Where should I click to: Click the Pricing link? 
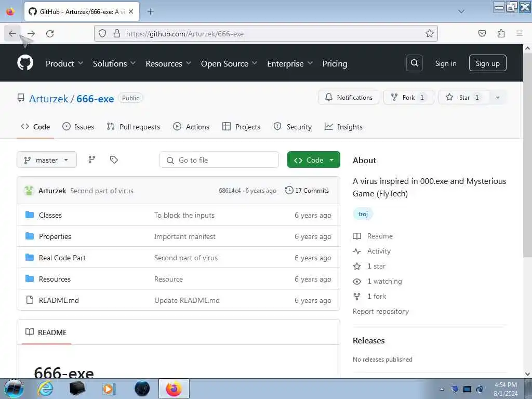tap(335, 63)
